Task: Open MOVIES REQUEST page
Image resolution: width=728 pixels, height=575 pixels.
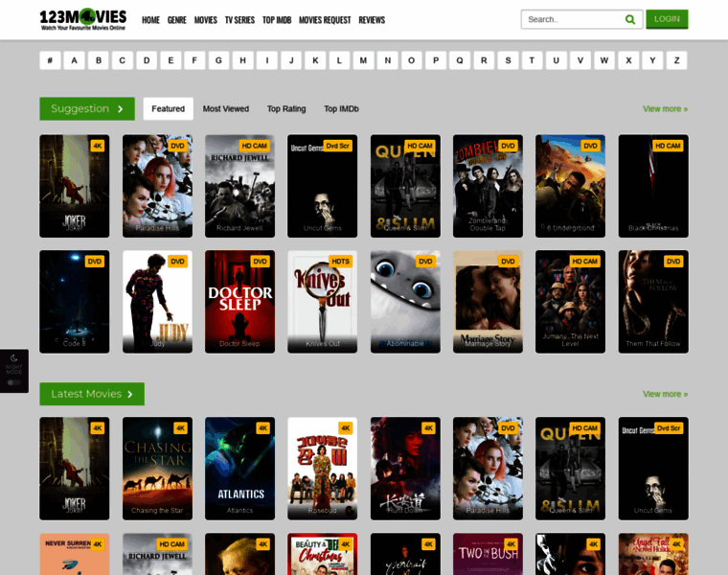Action: point(325,20)
